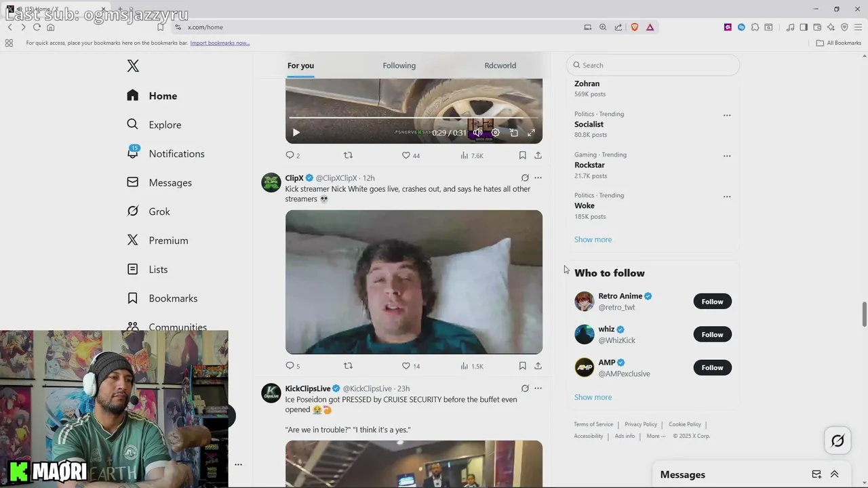Image resolution: width=868 pixels, height=488 pixels.
Task: Play the Nick White video thumbnail
Action: point(414,282)
